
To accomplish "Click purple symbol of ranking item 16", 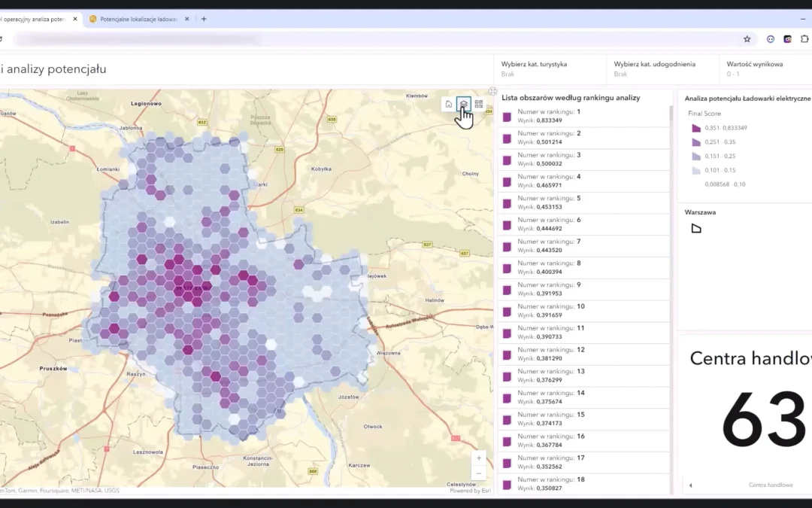I will (507, 442).
